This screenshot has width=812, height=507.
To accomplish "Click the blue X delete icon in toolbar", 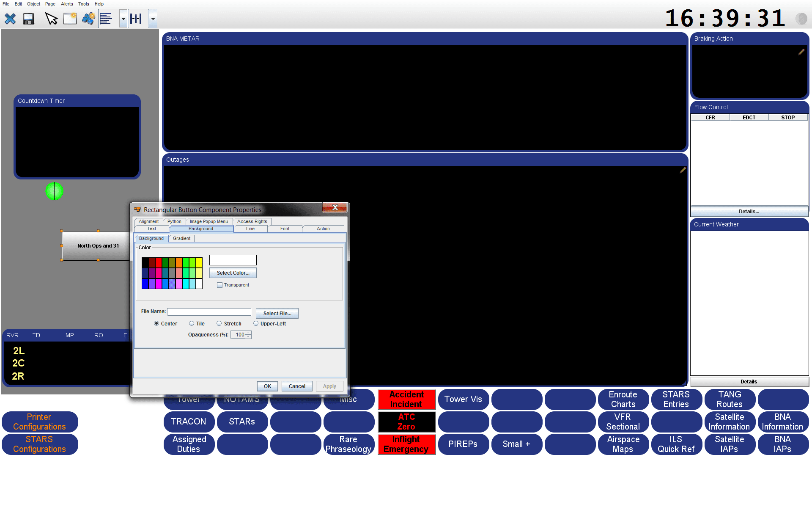I will coord(10,19).
